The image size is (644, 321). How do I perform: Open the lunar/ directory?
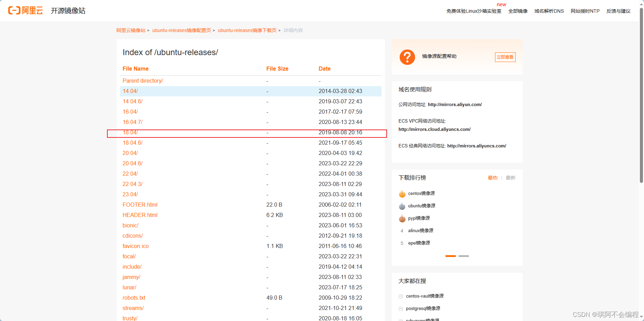pos(129,287)
